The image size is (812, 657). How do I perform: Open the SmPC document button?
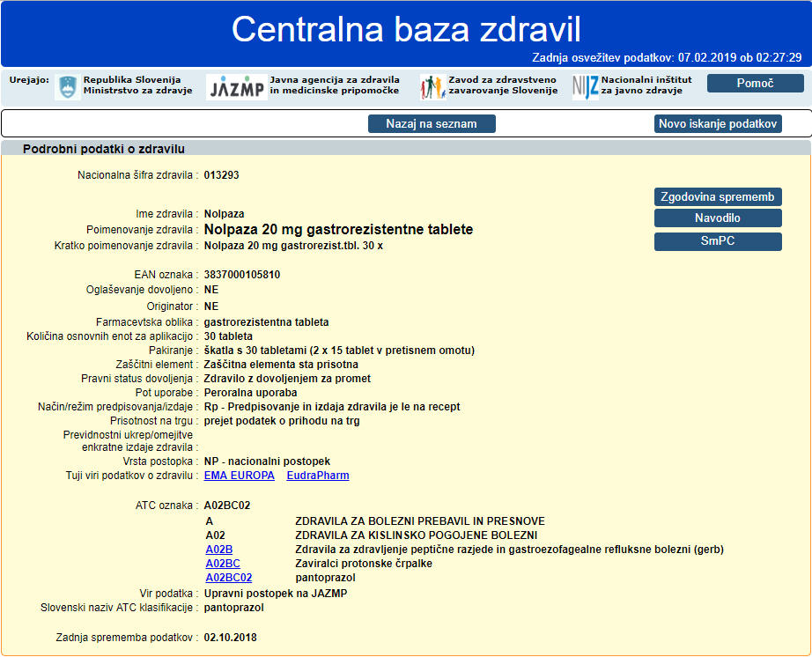[718, 241]
